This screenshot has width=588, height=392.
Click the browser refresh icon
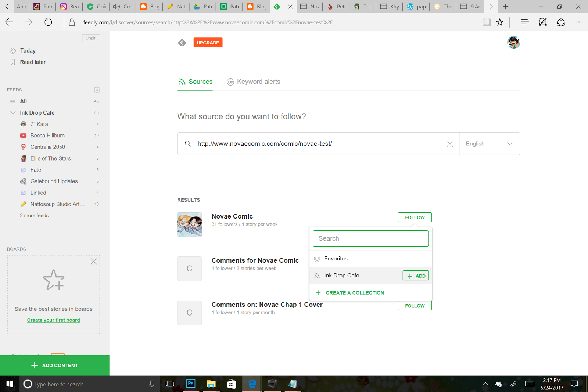click(48, 22)
